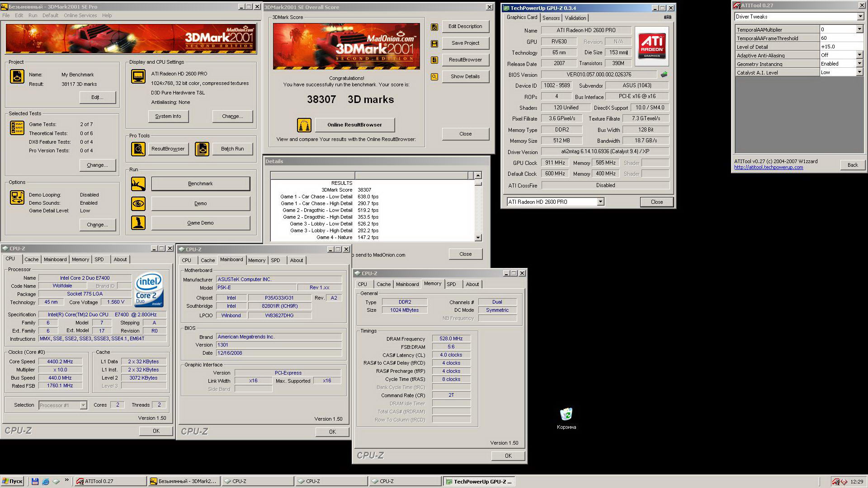Click the Game Demo button
This screenshot has height=488, width=868.
(200, 223)
